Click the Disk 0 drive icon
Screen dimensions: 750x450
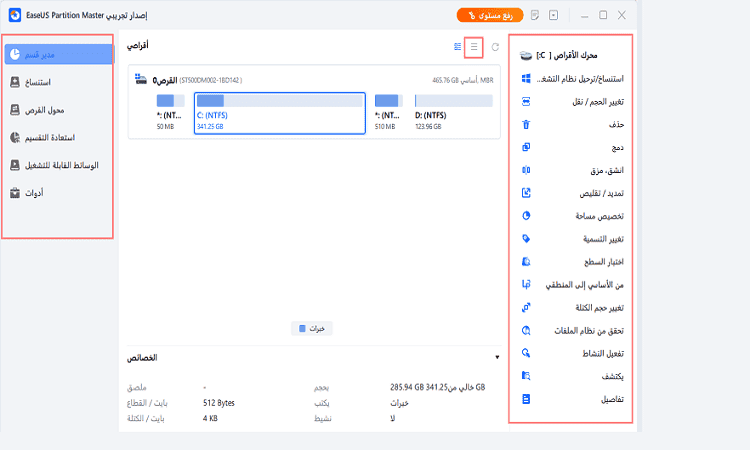[141, 79]
